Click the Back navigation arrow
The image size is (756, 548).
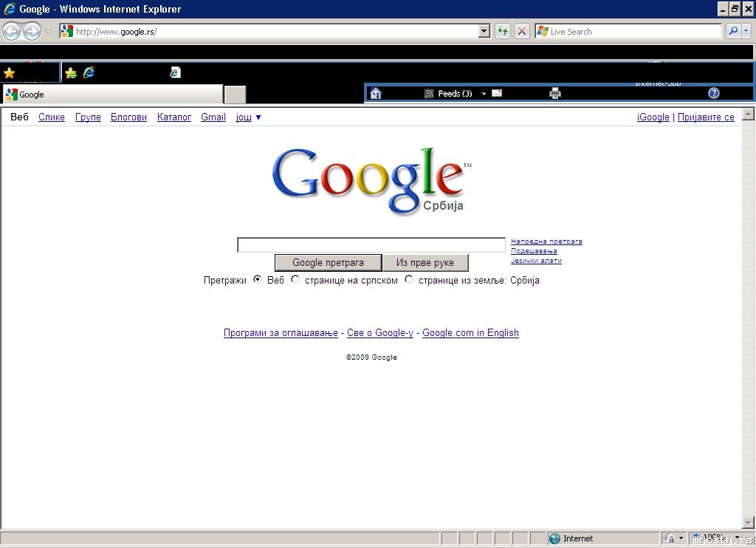click(12, 32)
